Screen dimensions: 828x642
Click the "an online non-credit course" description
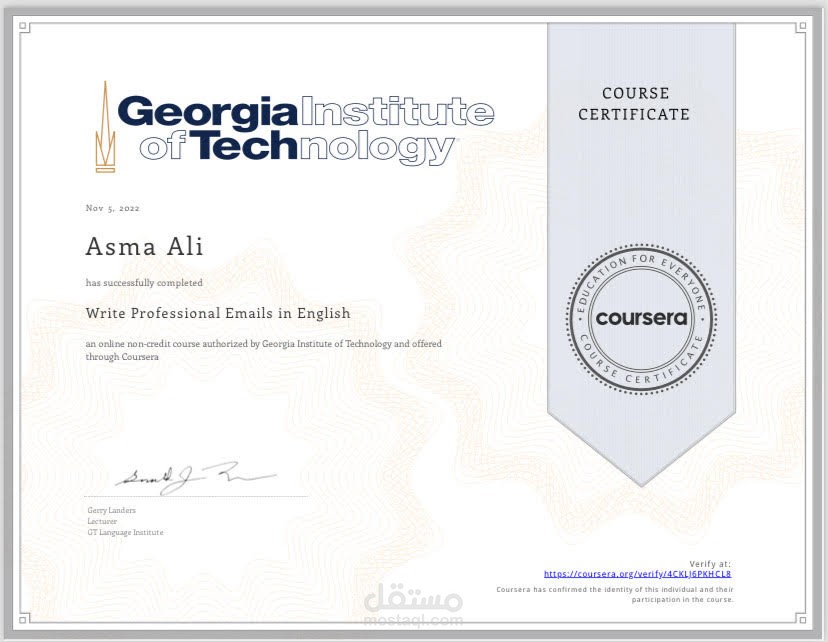[x=264, y=350]
